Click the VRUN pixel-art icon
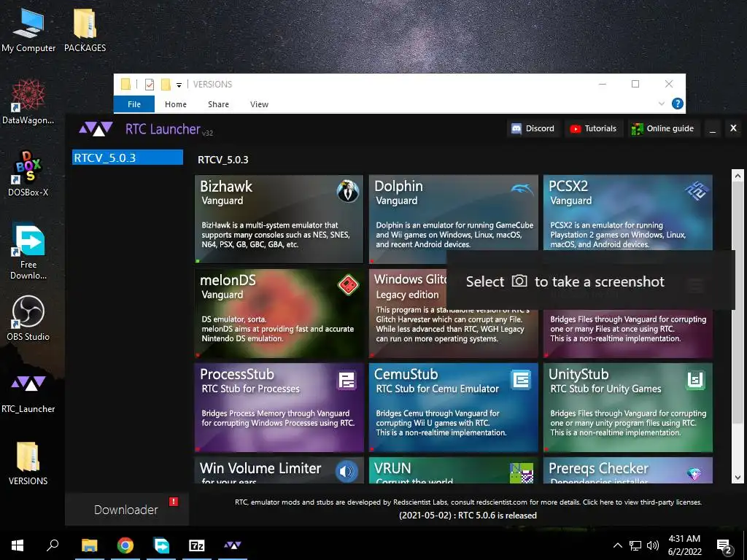The image size is (747, 560). point(521,472)
